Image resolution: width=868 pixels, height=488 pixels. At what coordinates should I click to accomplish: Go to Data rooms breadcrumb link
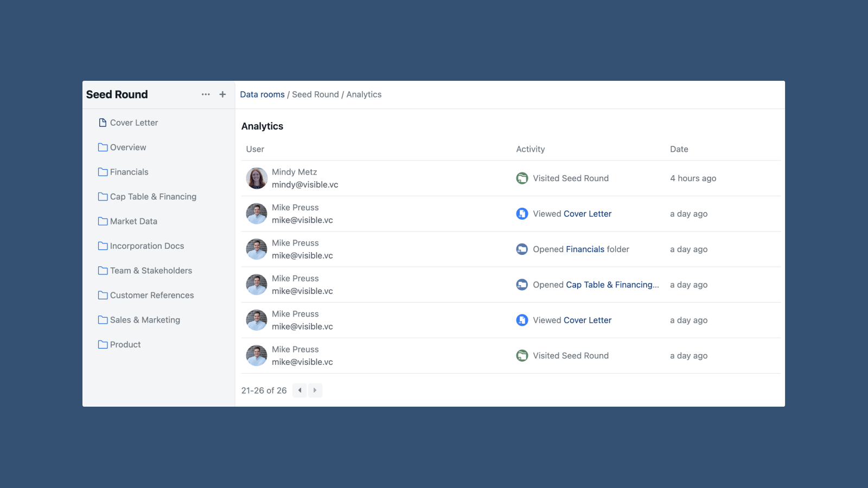[x=262, y=94]
